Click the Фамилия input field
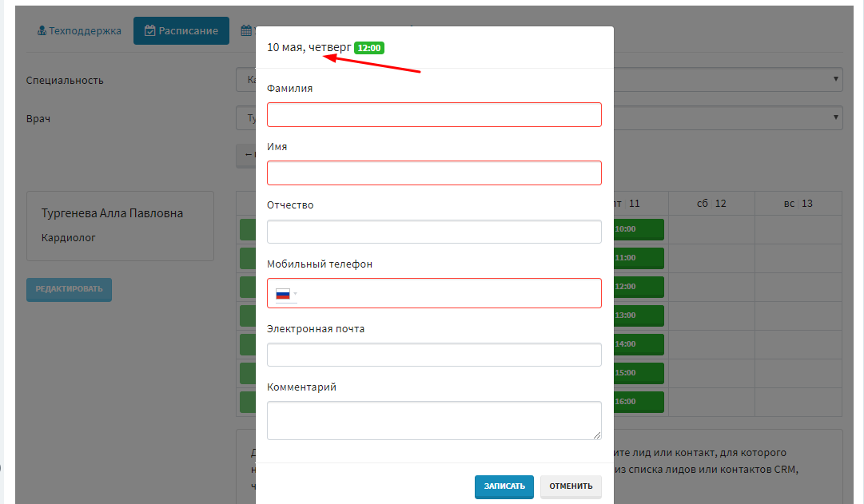Screen dimensions: 864x504 tap(434, 114)
